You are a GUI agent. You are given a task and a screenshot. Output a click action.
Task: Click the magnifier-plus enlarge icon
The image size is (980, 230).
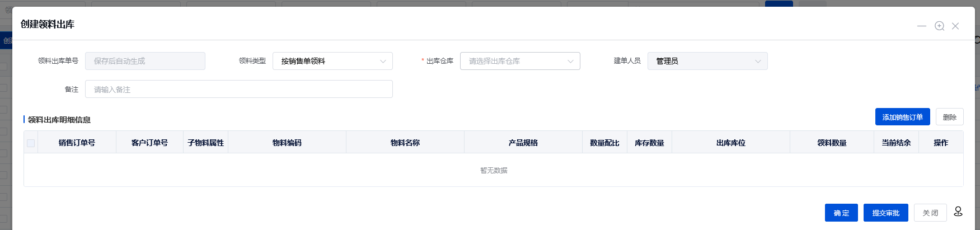939,26
